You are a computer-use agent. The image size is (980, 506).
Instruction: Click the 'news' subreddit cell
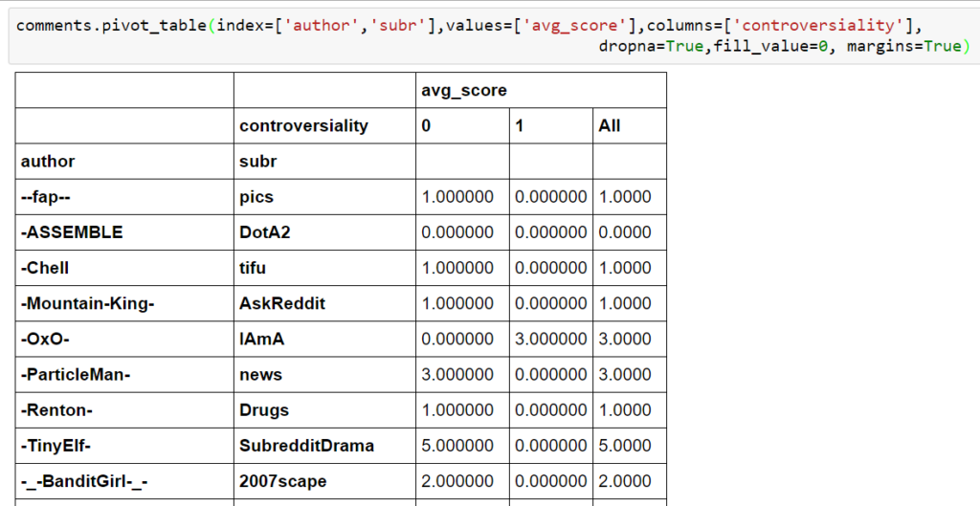coord(260,374)
